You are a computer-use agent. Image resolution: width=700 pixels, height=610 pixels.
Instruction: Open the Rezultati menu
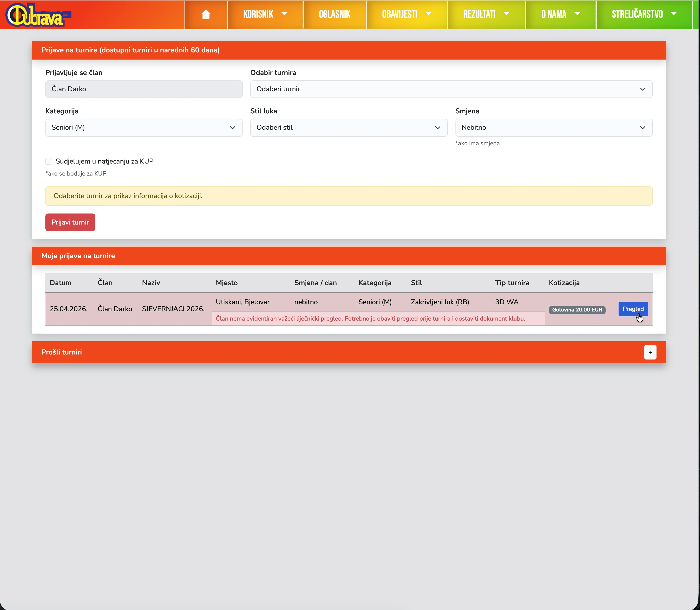(x=479, y=14)
